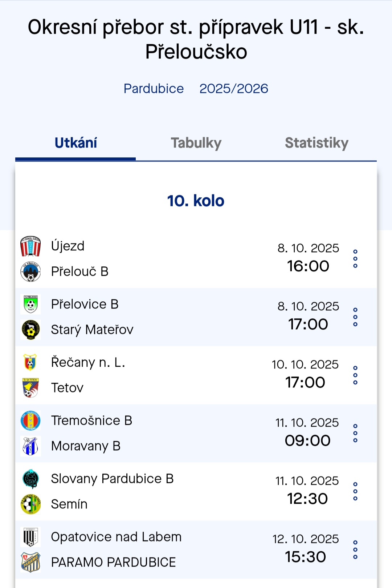Screen dimensions: 392x588
Task: Click the Tetov club crest
Action: pyautogui.click(x=30, y=388)
